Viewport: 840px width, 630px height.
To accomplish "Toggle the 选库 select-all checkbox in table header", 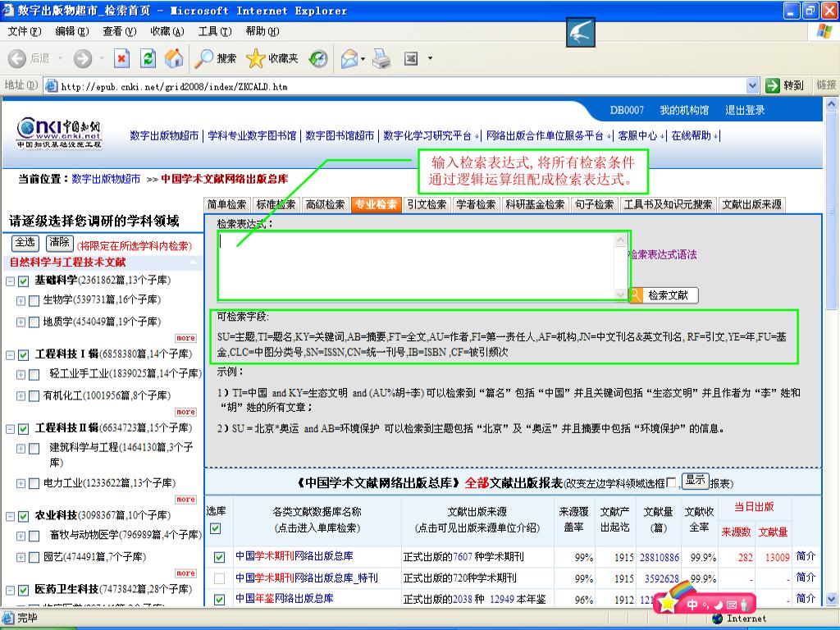I will [216, 529].
